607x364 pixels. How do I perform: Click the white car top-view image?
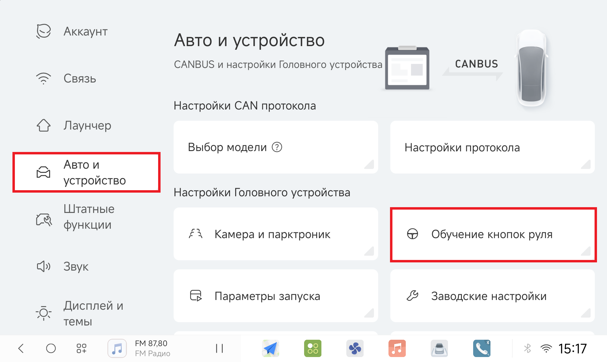(x=531, y=68)
